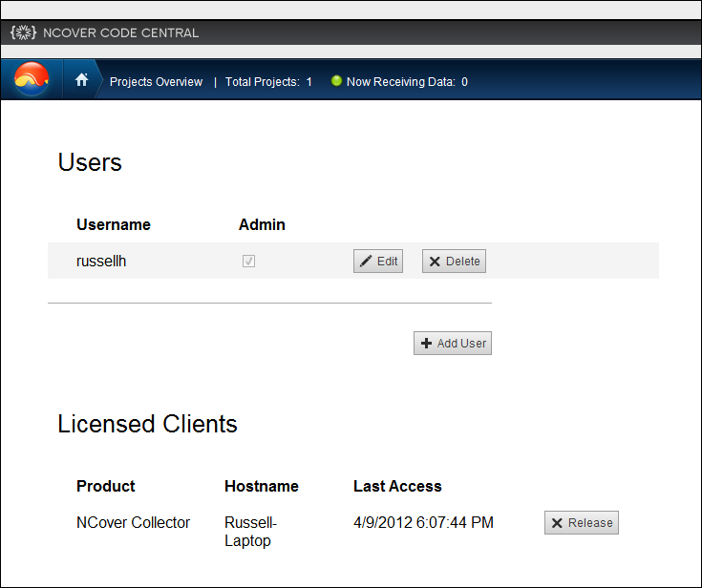
Task: Toggle the Admin checkbox for russellh
Action: 248,261
